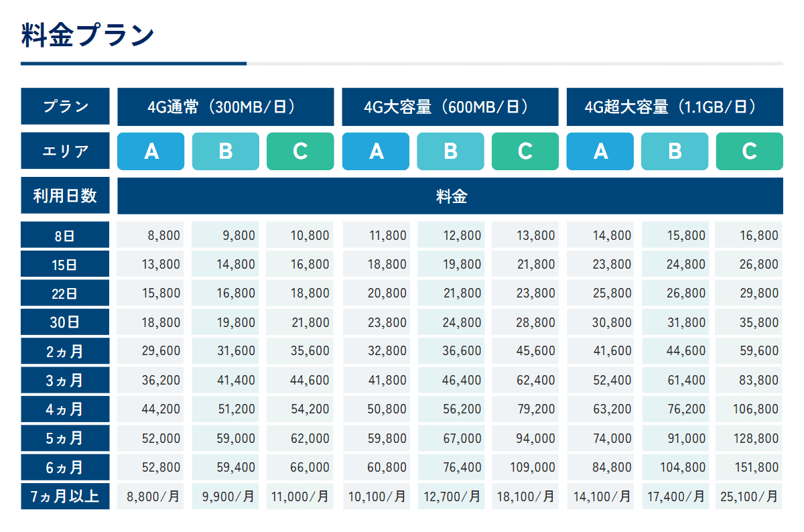Click area A badge under 4G通常

[x=151, y=151]
